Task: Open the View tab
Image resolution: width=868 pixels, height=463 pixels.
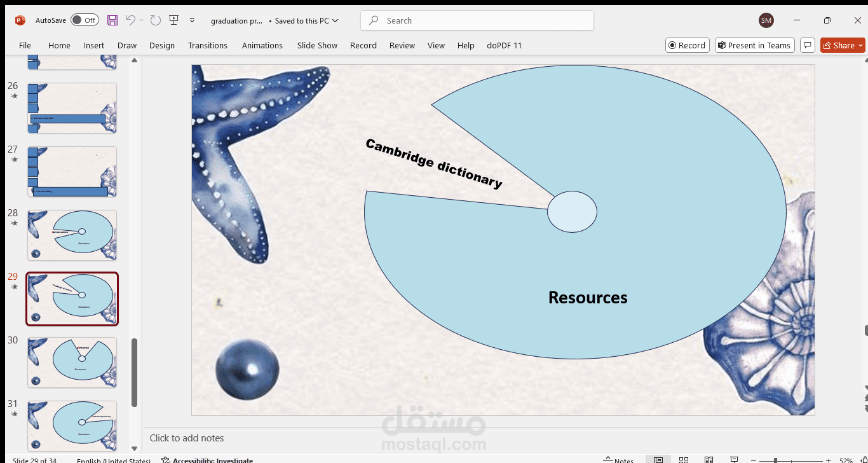Action: coord(436,45)
